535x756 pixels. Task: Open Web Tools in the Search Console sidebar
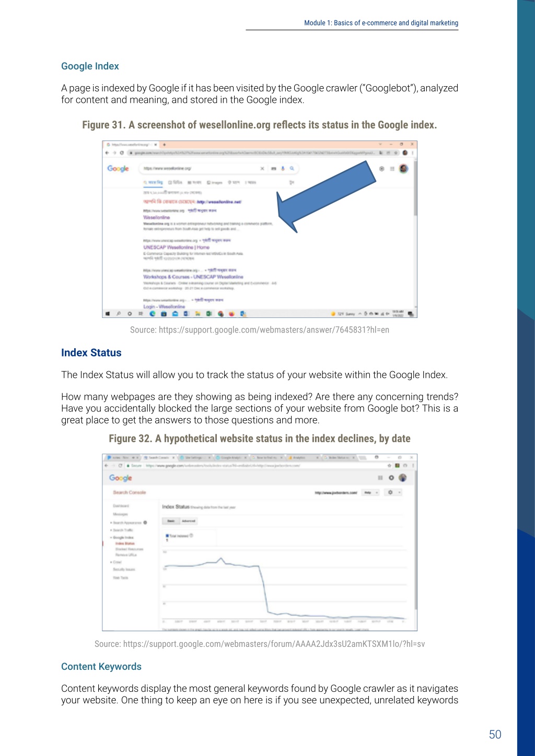[x=120, y=577]
